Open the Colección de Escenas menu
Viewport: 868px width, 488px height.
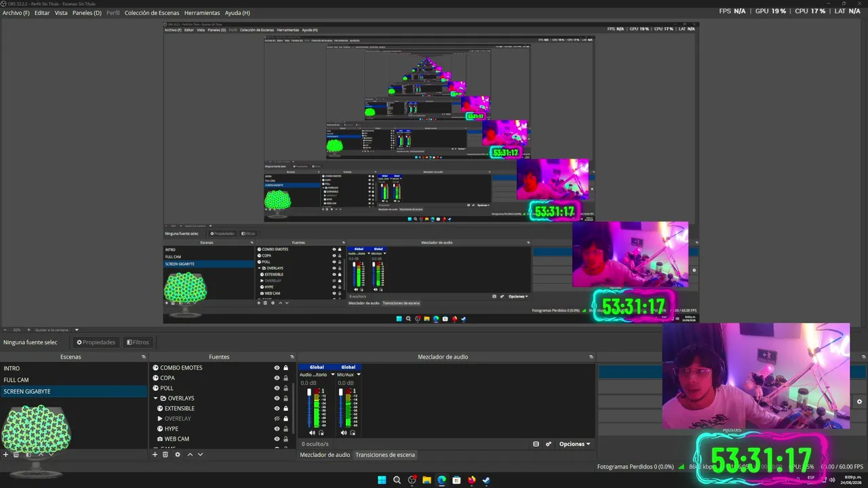(152, 13)
